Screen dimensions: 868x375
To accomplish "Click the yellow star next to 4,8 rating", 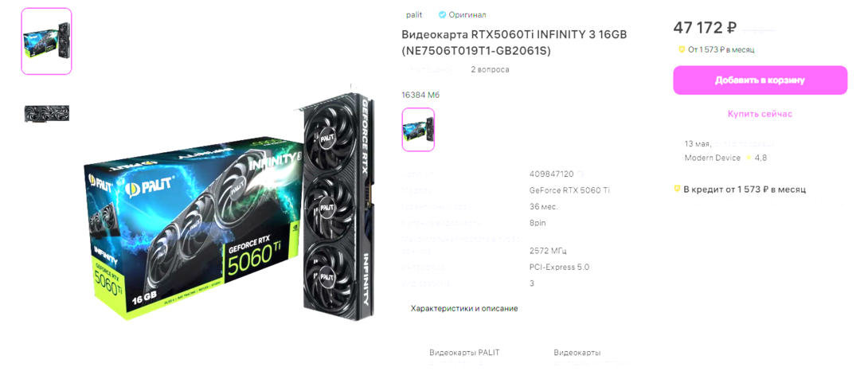I will click(x=749, y=158).
